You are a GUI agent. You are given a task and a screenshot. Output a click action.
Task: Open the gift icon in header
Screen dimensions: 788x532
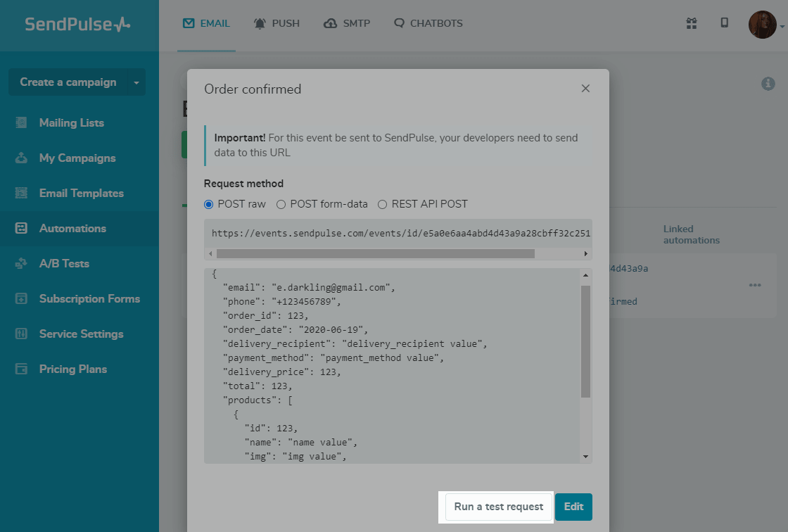click(x=692, y=23)
